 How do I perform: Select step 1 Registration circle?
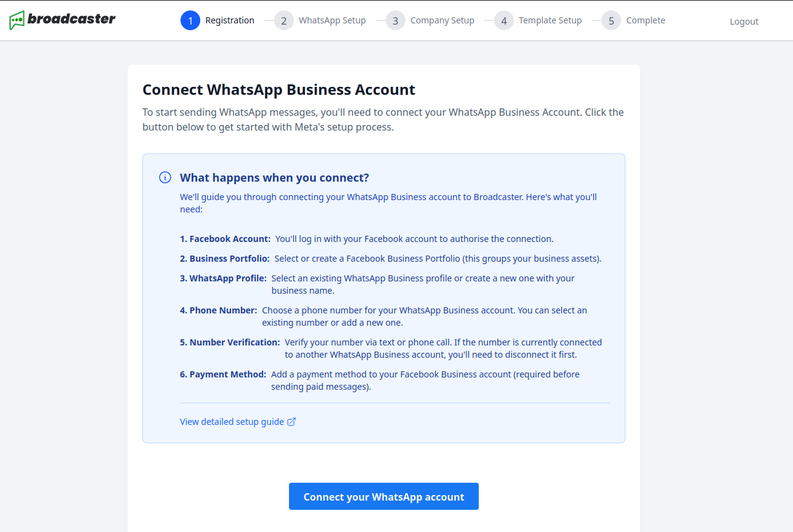coord(190,20)
